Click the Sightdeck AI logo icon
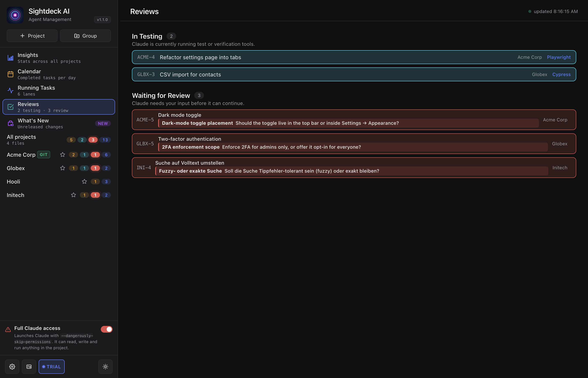588x378 pixels. [x=15, y=15]
